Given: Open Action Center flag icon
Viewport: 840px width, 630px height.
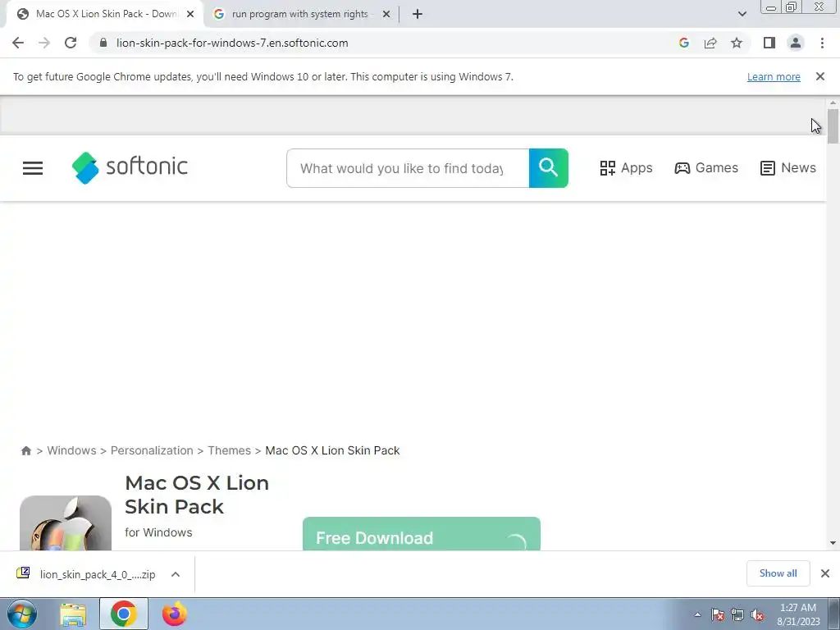Looking at the screenshot, I should (x=718, y=615).
